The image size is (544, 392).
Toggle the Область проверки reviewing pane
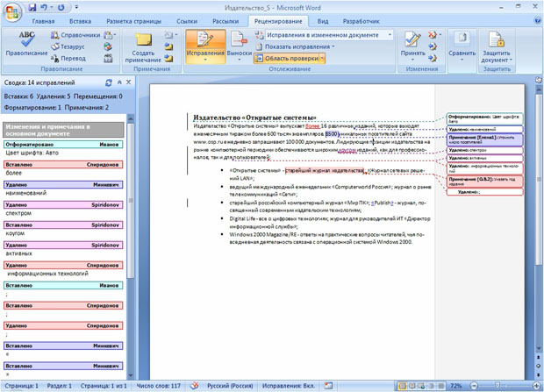tap(287, 59)
